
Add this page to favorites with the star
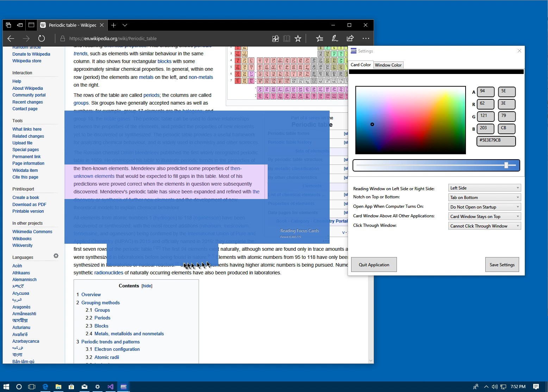[x=298, y=38]
